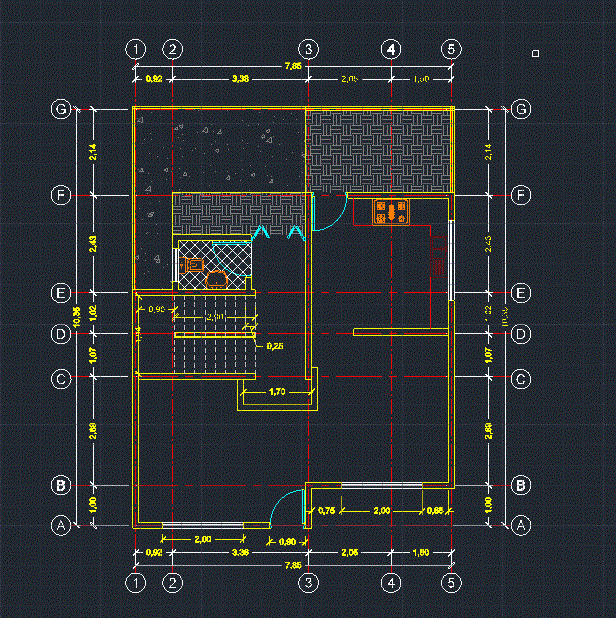Image resolution: width=616 pixels, height=618 pixels.
Task: Select the 0,90 entrance door dimension text
Action: click(287, 542)
